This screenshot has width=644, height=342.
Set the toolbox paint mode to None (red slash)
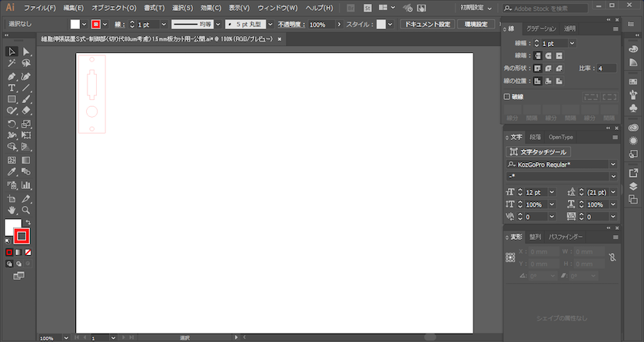pyautogui.click(x=28, y=253)
